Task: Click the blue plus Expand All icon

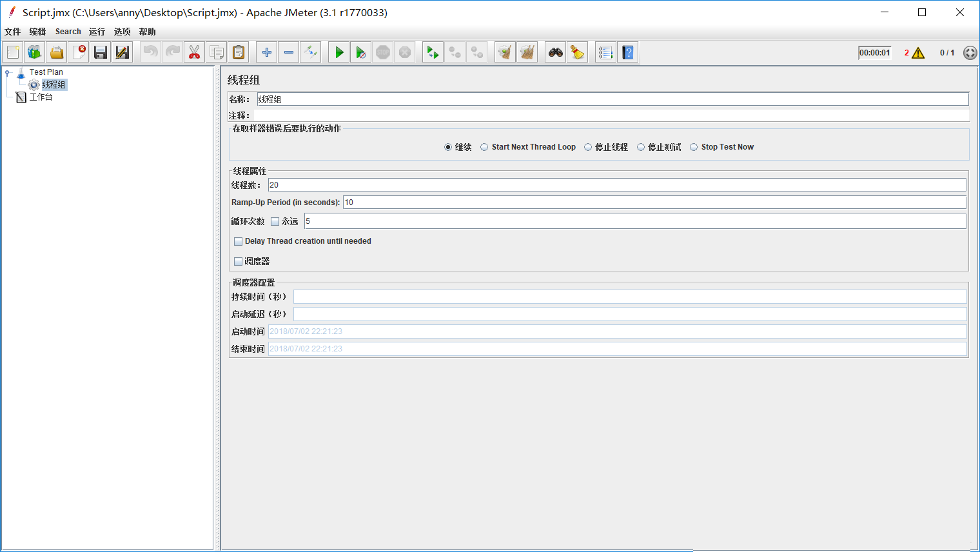Action: click(x=267, y=52)
